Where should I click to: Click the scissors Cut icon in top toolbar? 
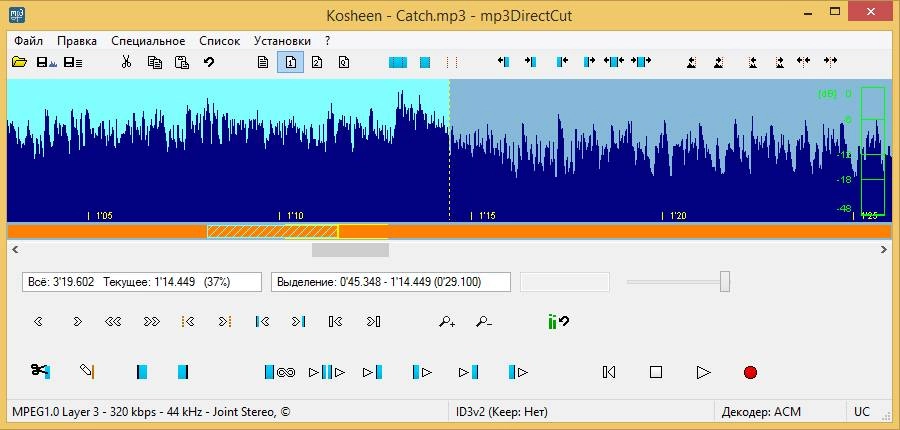tap(126, 62)
